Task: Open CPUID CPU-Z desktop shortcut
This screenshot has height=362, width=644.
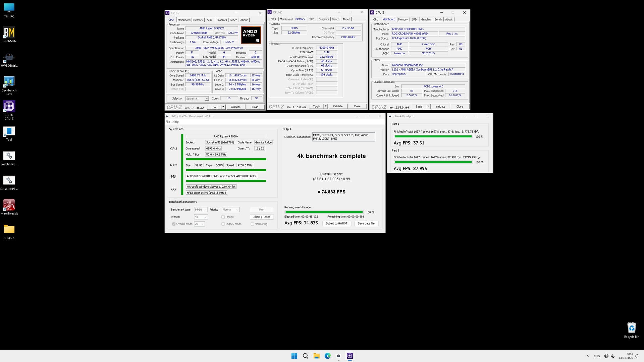Action: pyautogui.click(x=9, y=111)
